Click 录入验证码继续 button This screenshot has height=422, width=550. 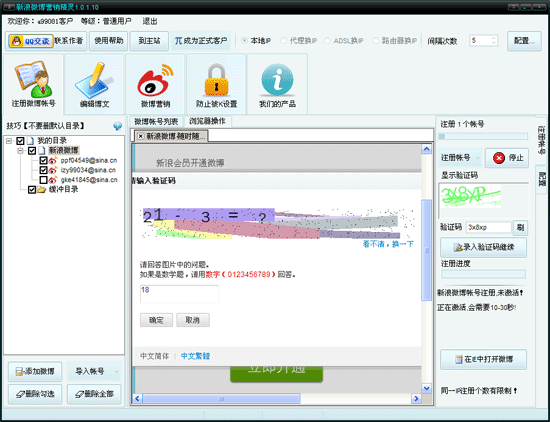point(483,247)
